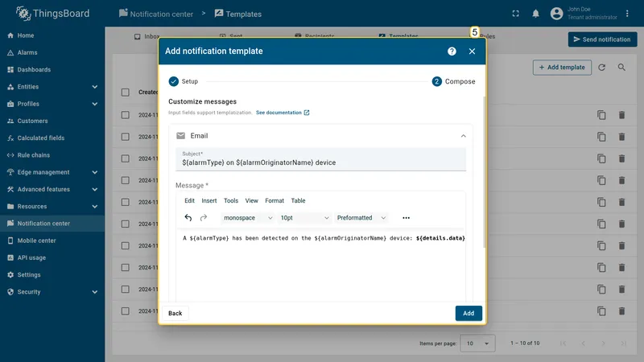Image resolution: width=644 pixels, height=362 pixels.
Task: Select Notification center in sidebar
Action: [52, 224]
